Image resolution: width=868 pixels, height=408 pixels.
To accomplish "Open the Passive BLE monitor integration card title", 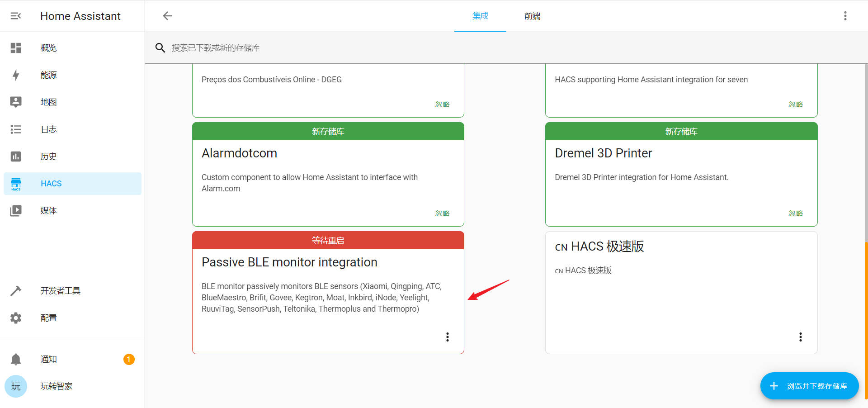I will click(289, 262).
